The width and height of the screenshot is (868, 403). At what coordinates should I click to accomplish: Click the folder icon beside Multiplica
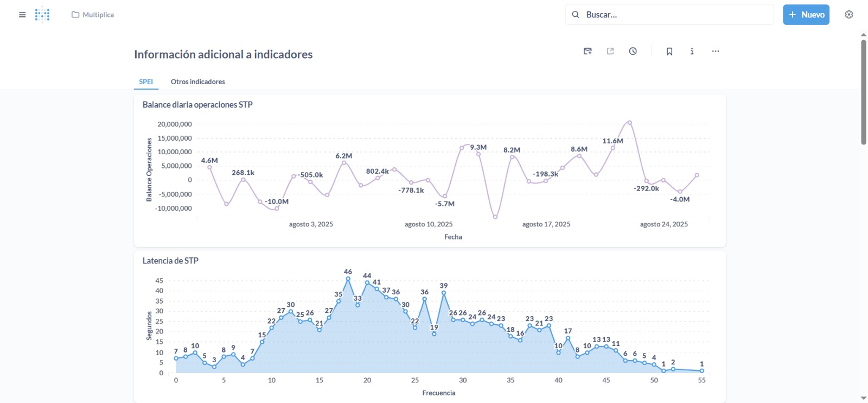75,15
